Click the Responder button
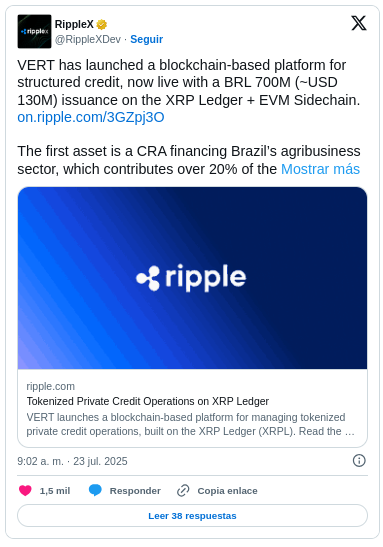This screenshot has width=383, height=547. tap(135, 491)
